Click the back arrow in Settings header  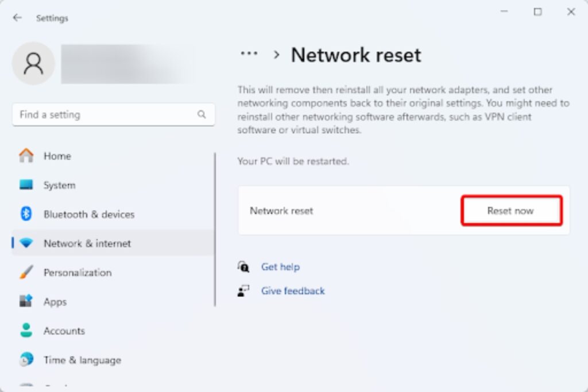tap(17, 18)
